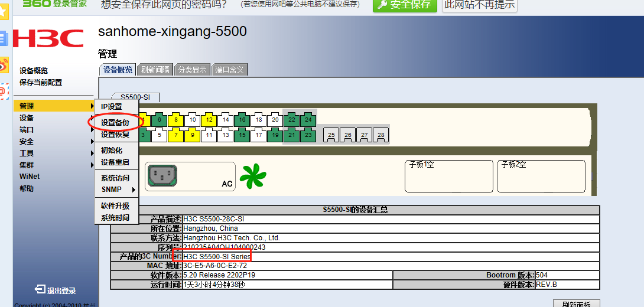The image size is (644, 307).
Task: Open 帮助 in the left navigation
Action: [x=27, y=189]
